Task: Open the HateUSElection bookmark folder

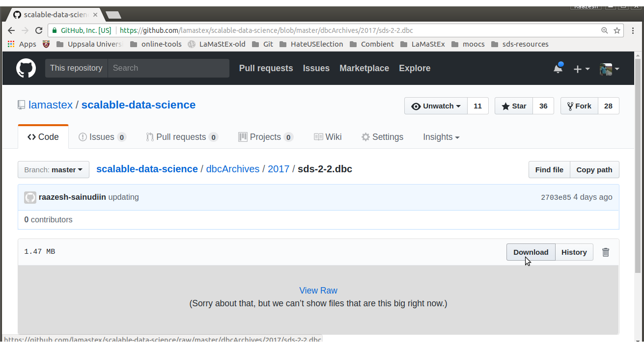Action: click(x=311, y=44)
